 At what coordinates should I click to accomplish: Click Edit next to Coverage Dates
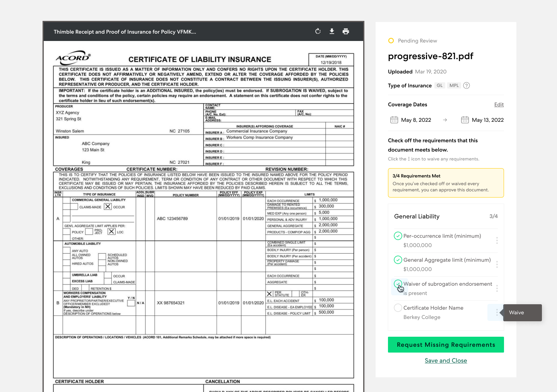point(499,104)
